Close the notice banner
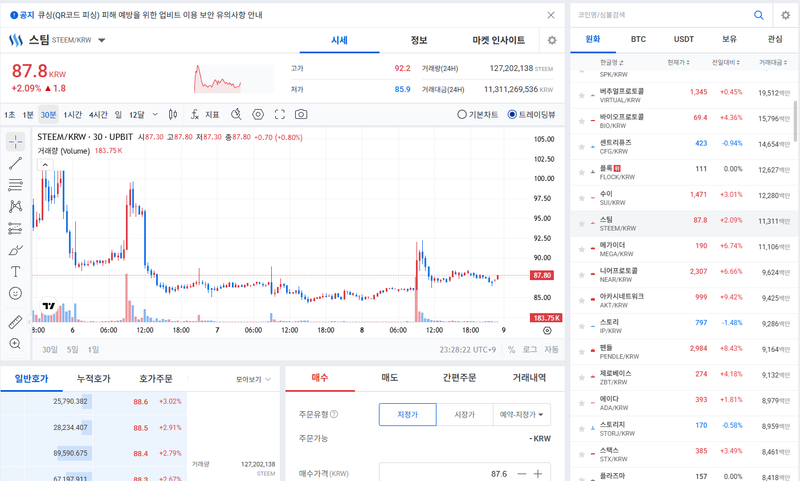The width and height of the screenshot is (800, 481). tap(551, 15)
